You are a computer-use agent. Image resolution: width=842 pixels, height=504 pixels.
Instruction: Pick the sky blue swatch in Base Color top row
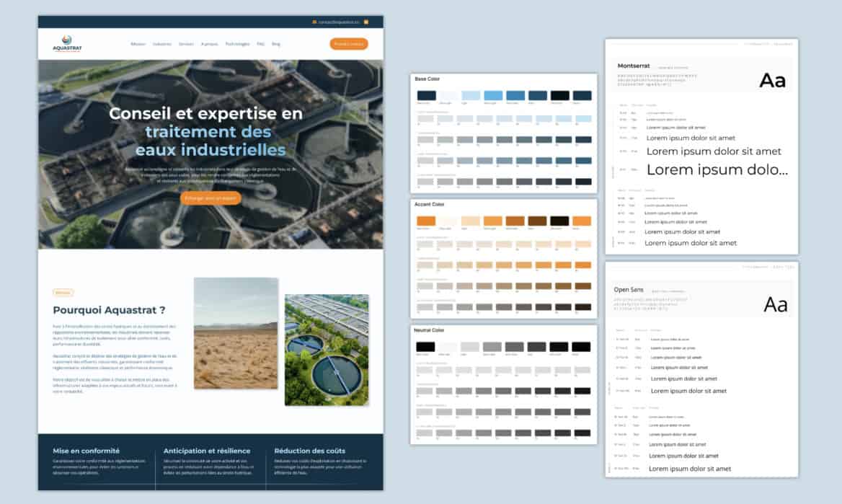493,96
